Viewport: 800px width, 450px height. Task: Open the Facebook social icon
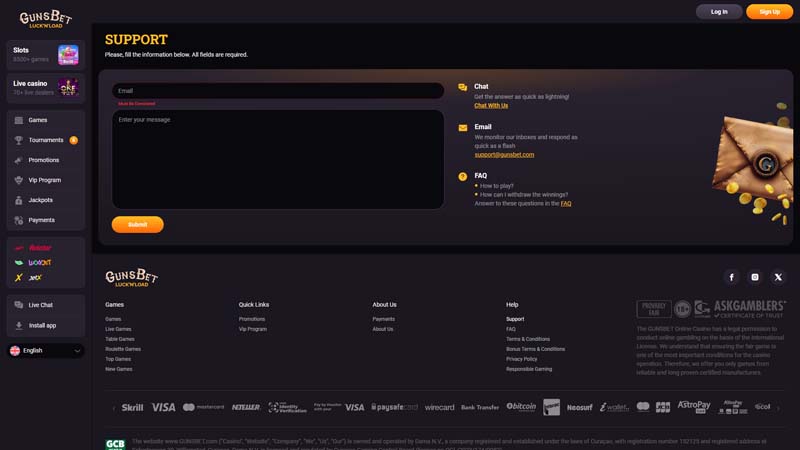pyautogui.click(x=732, y=277)
